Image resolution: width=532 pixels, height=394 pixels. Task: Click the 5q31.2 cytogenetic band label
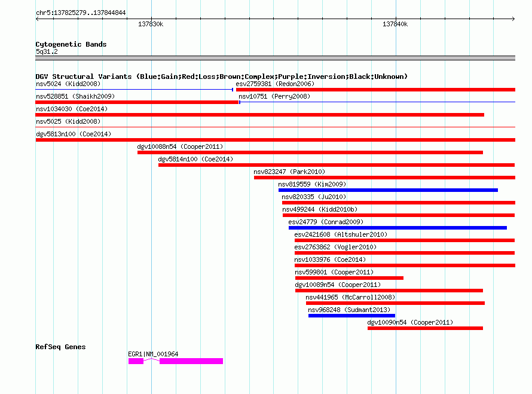tap(47, 52)
